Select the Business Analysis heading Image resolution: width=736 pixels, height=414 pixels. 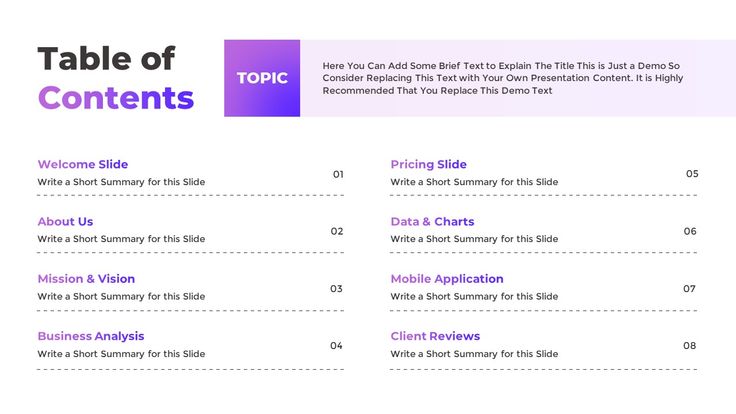click(x=91, y=336)
